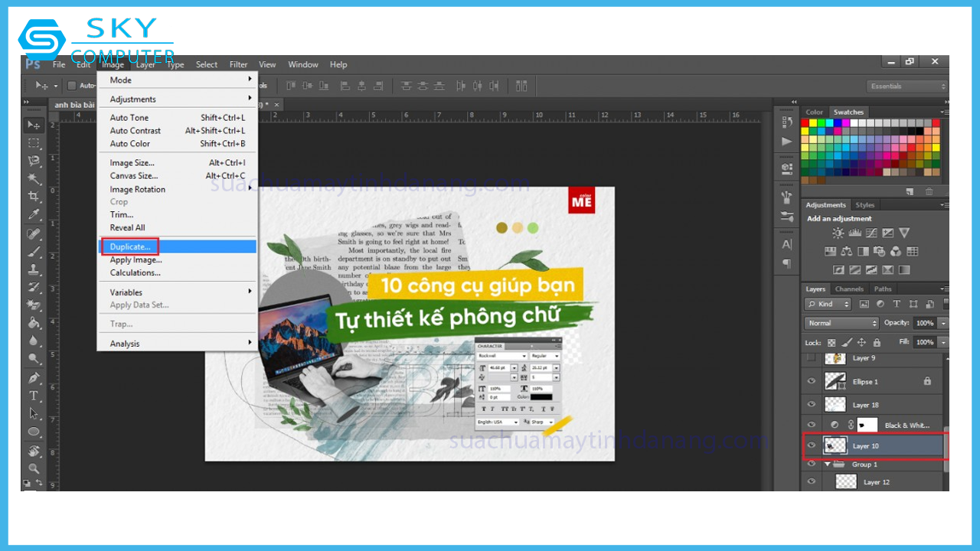Switch to the Channels tab
This screenshot has height=551, width=980.
coord(849,289)
